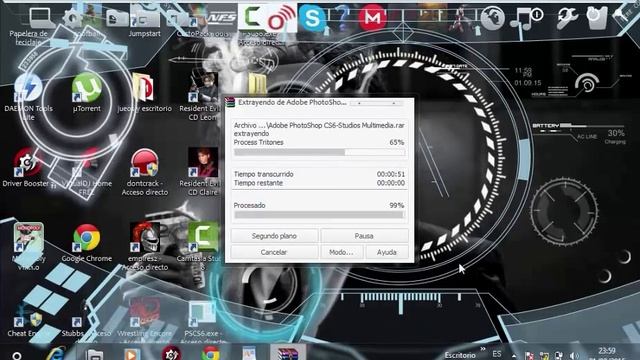Open the Modo... options button
Image resolution: width=640 pixels, height=360 pixels.
(341, 252)
